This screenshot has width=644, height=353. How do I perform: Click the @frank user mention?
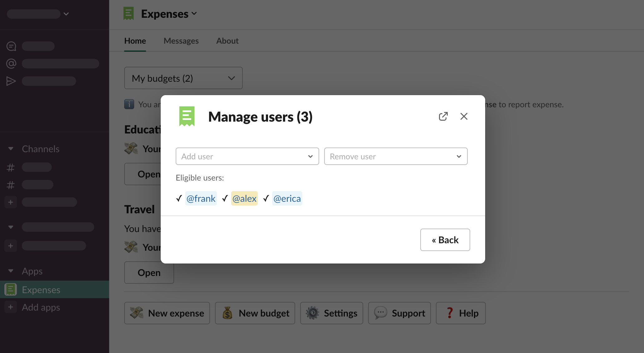pos(201,198)
